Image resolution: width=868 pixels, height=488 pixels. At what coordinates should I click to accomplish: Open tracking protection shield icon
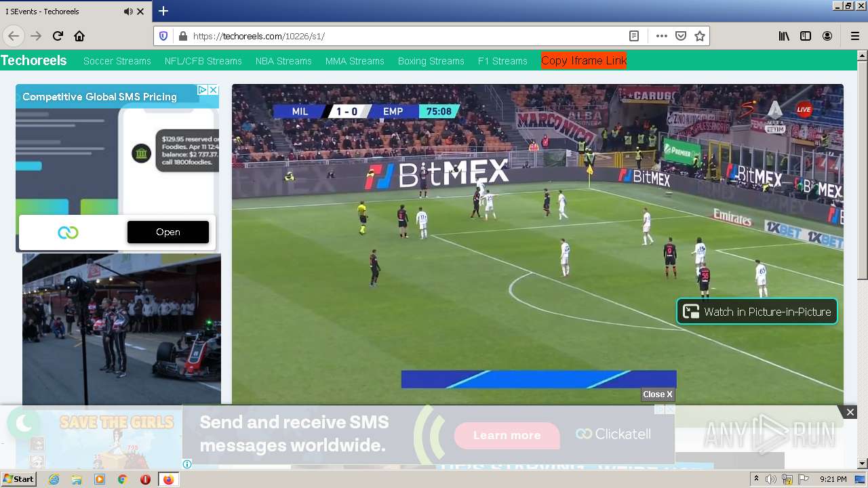point(163,36)
